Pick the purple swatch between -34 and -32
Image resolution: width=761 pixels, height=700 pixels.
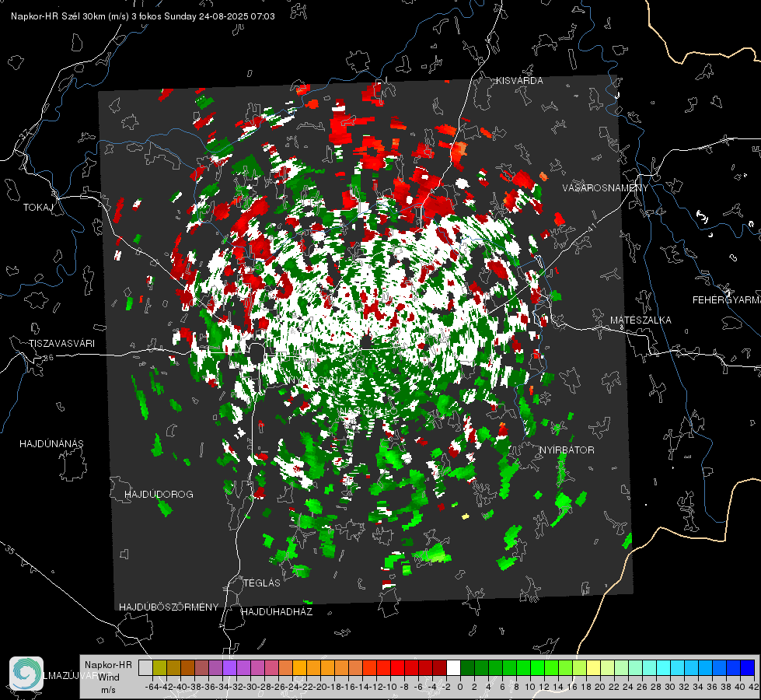click(x=229, y=667)
